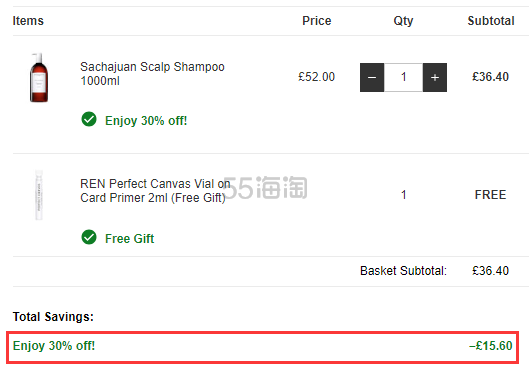Click the Enjoy 30% off promotion text under shampoo

pyautogui.click(x=146, y=121)
